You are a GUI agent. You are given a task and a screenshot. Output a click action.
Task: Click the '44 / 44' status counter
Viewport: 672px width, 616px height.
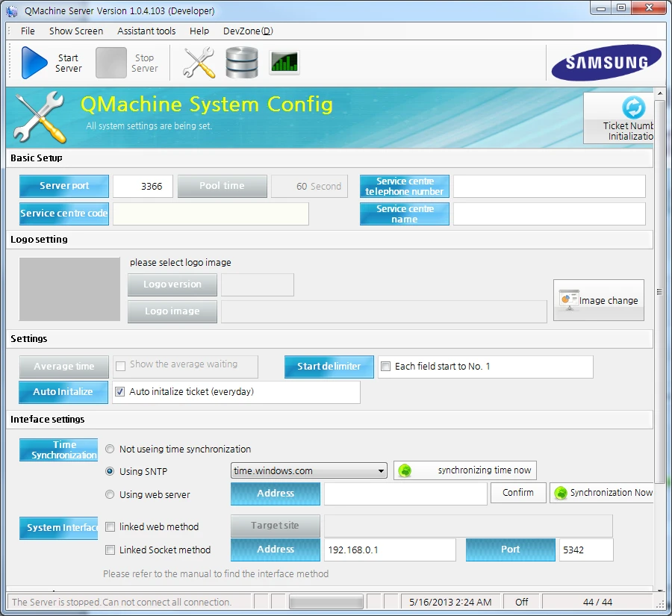pos(597,602)
